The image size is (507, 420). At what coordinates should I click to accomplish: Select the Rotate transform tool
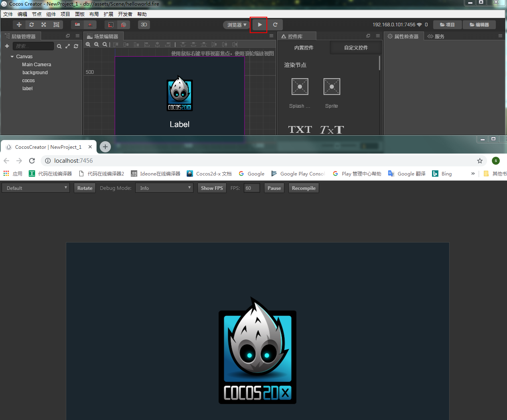coord(32,24)
